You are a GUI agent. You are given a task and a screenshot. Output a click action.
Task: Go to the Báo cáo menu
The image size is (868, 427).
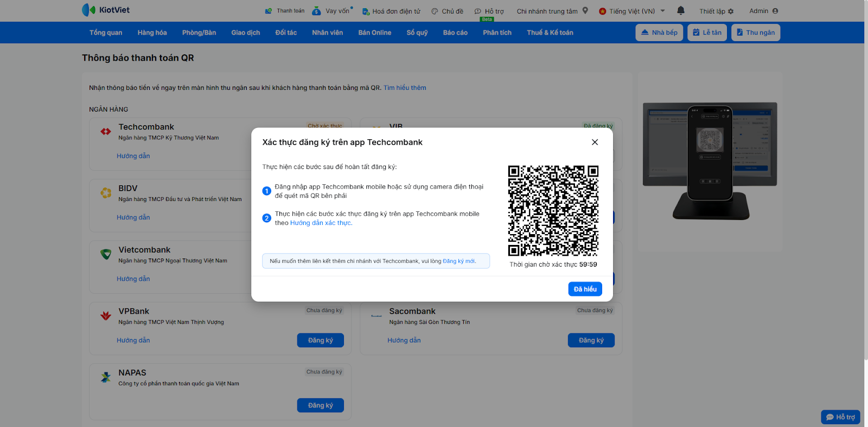455,33
